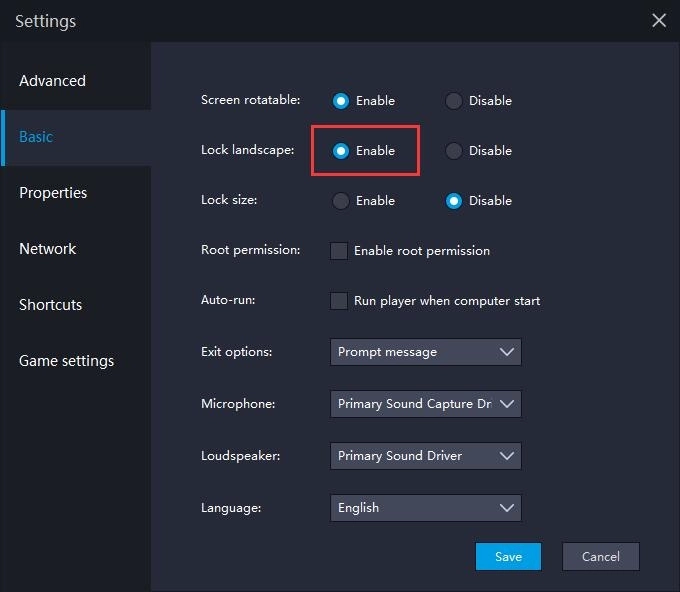Enable Screen rotatable option

(341, 101)
